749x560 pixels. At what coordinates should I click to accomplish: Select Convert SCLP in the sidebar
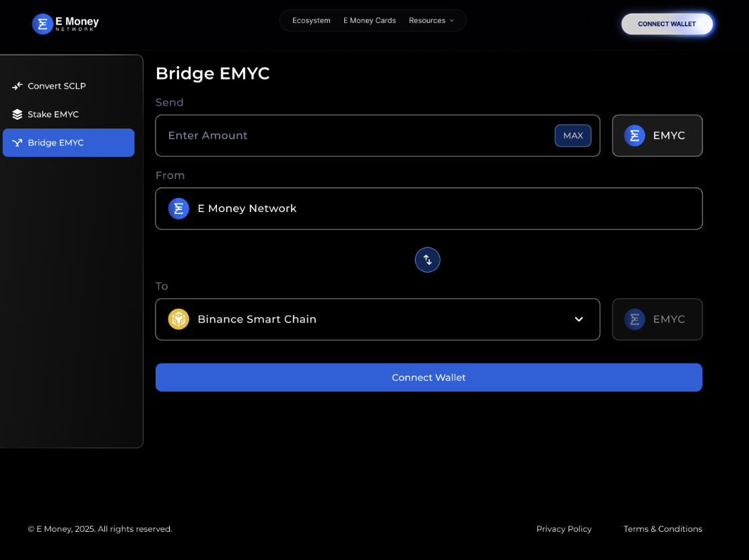point(57,86)
